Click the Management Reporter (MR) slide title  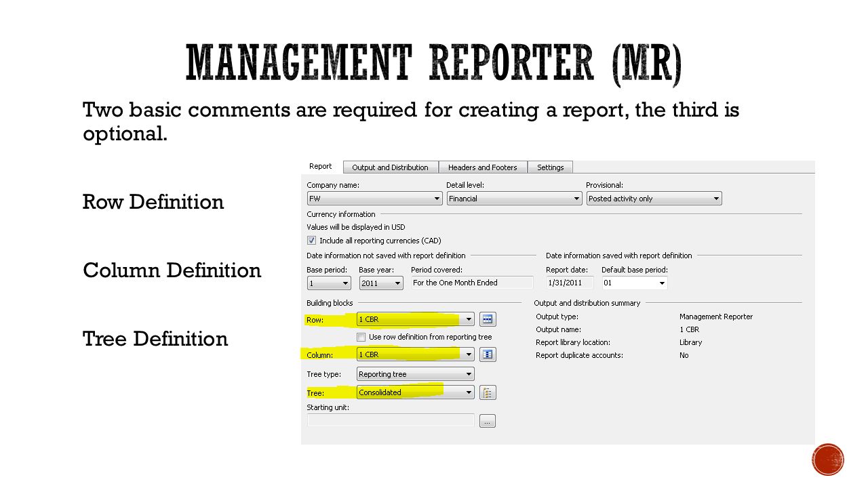(434, 64)
